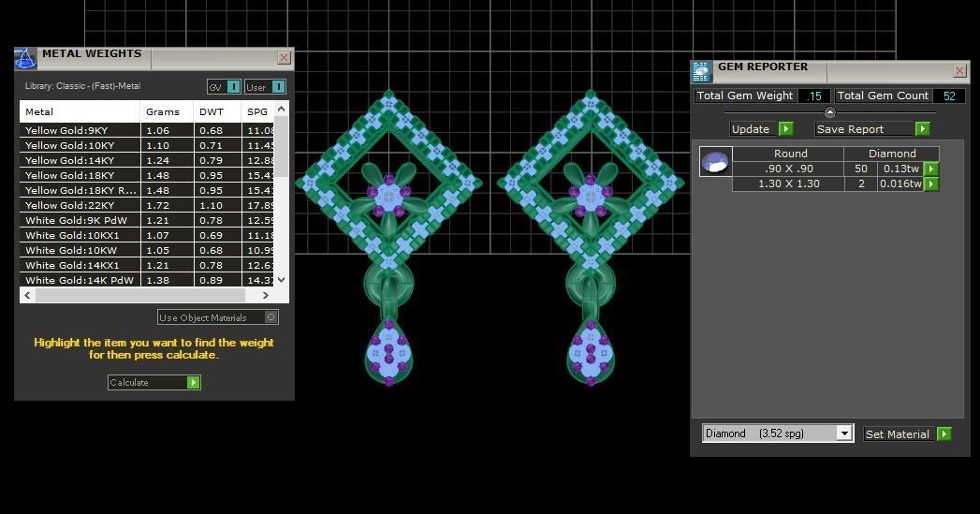The height and width of the screenshot is (514, 980).
Task: Click the horizontal scroll left arrow
Action: coord(27,295)
